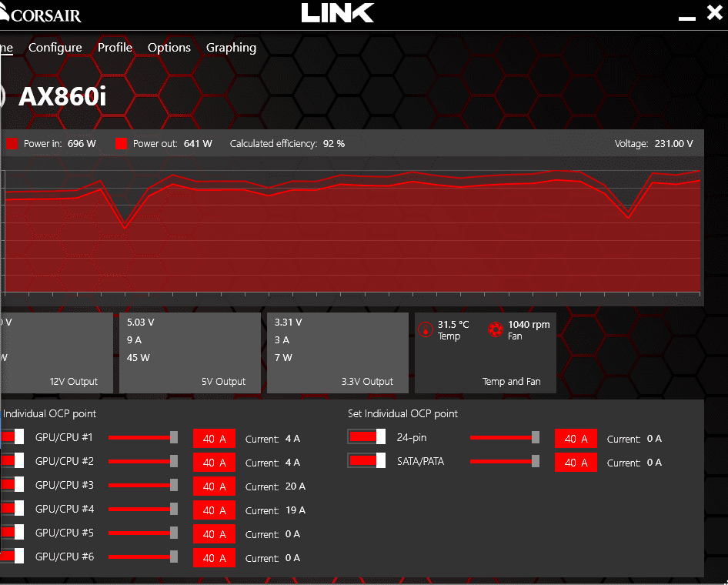Switch to the Options tab
728x585 pixels.
169,48
